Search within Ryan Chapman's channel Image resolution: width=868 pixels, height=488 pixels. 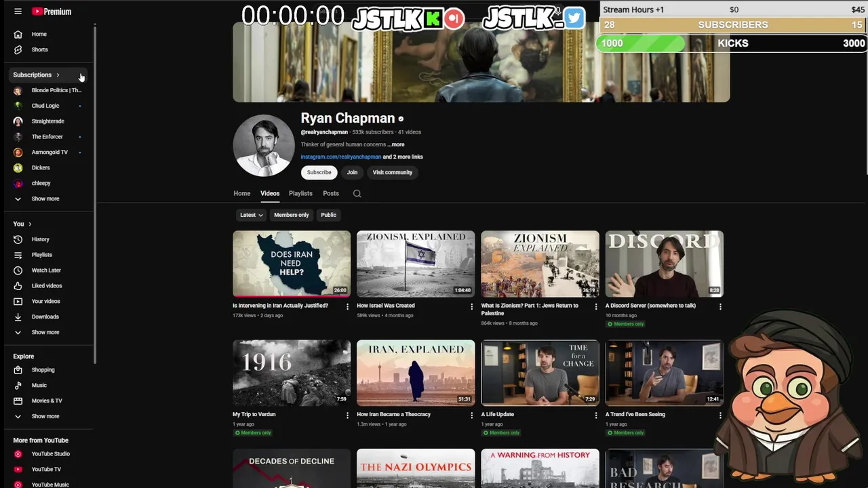point(357,193)
